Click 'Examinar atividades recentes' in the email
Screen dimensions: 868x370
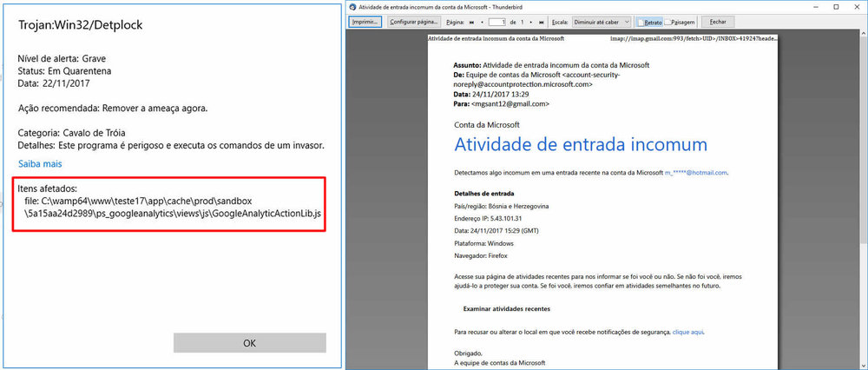click(x=507, y=308)
